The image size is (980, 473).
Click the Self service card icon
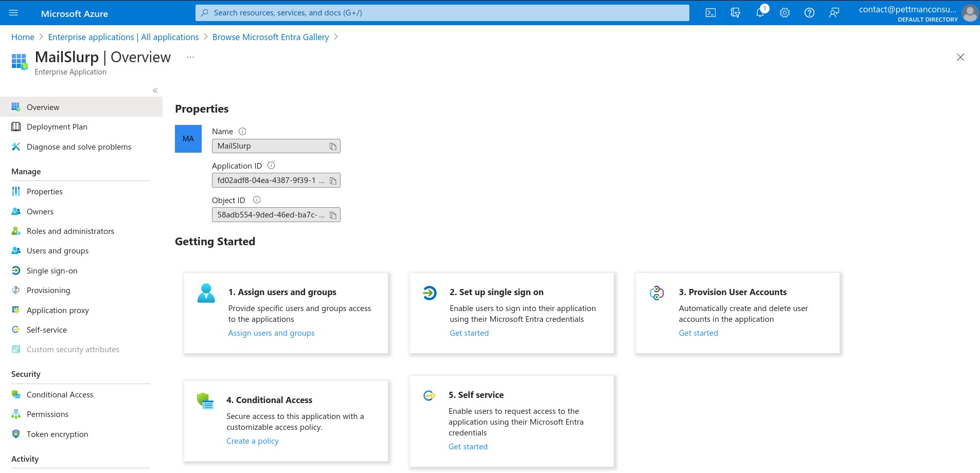coord(429,395)
